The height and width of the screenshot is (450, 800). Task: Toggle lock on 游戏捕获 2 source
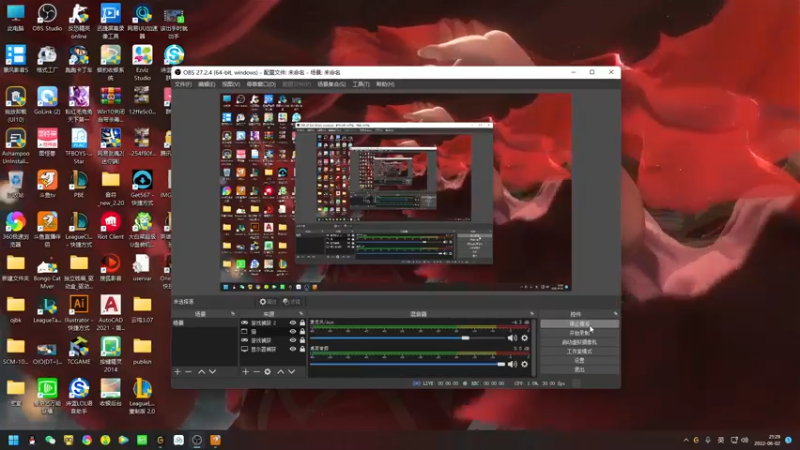coord(302,322)
